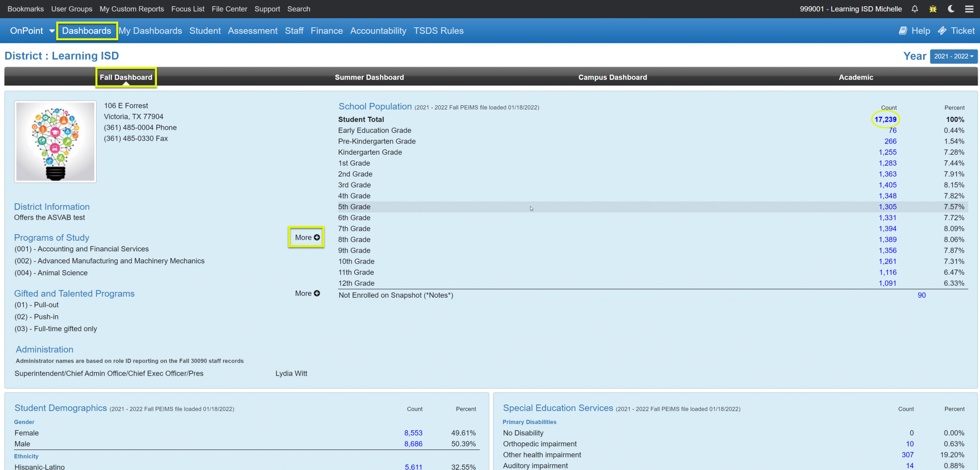The height and width of the screenshot is (470, 980).
Task: Click the bug report icon
Action: coord(933,9)
